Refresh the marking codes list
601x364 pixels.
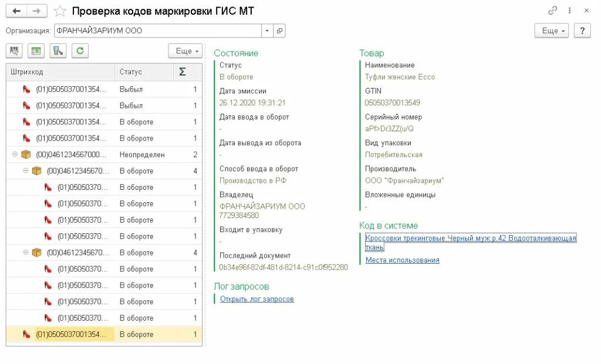click(80, 51)
